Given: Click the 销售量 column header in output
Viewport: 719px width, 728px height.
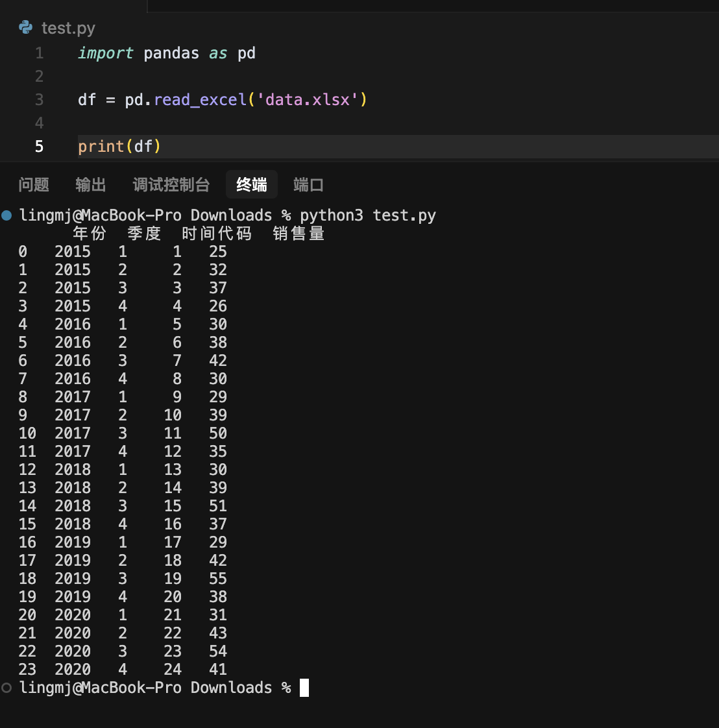Looking at the screenshot, I should coord(299,234).
